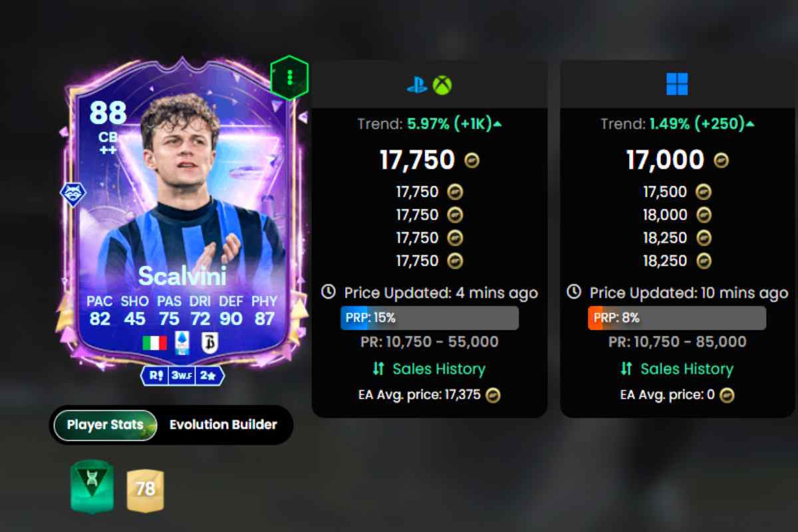Click the coin icon next to 17,750 headline price
The height and width of the screenshot is (532, 798).
click(x=471, y=160)
